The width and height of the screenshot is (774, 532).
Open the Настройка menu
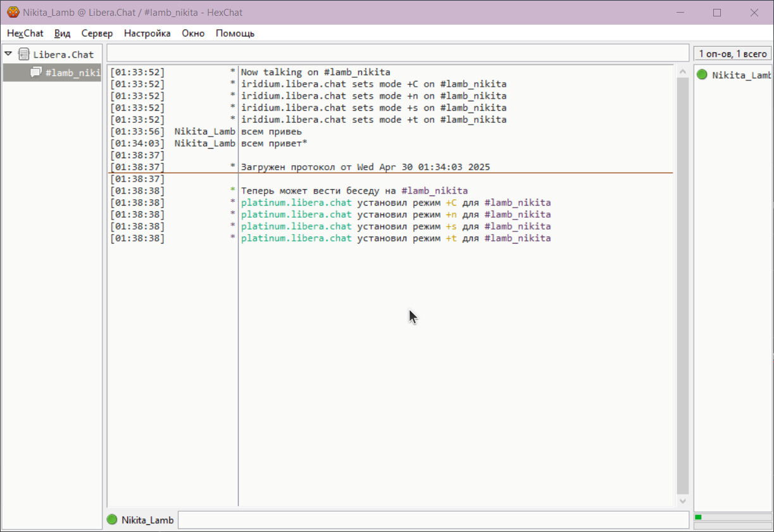[x=147, y=34]
